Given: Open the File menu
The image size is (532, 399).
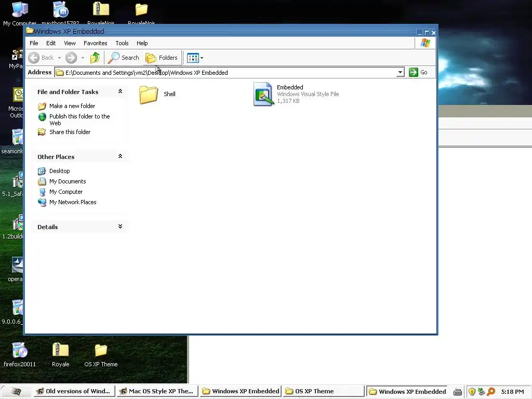Looking at the screenshot, I should point(34,43).
